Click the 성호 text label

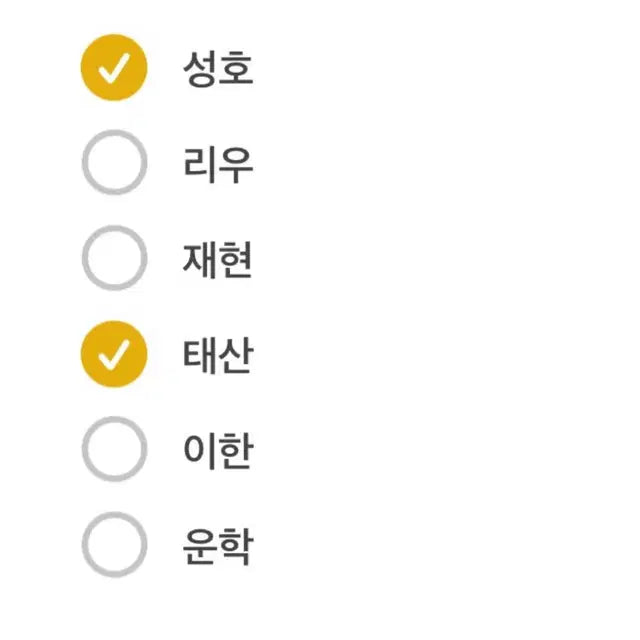217,68
